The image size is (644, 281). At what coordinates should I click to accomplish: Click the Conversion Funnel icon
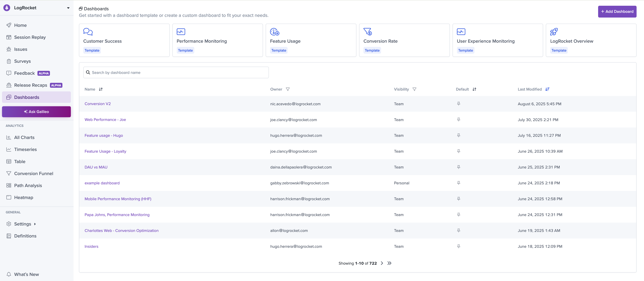point(9,174)
